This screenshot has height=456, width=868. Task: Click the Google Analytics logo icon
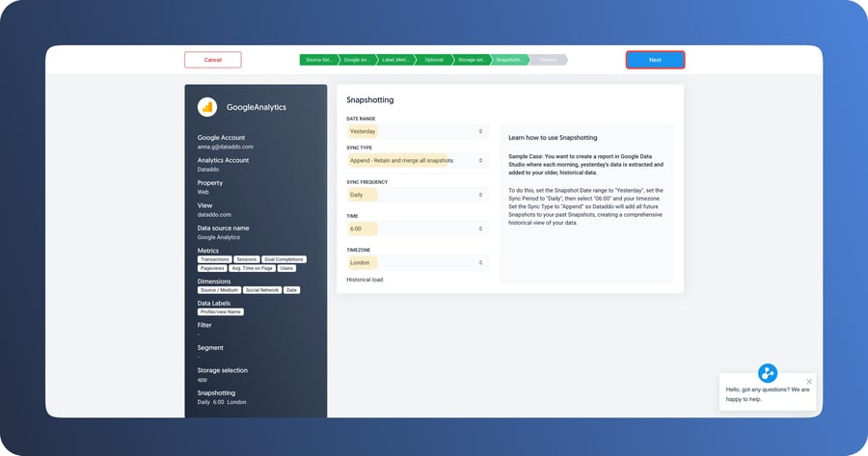(x=207, y=107)
